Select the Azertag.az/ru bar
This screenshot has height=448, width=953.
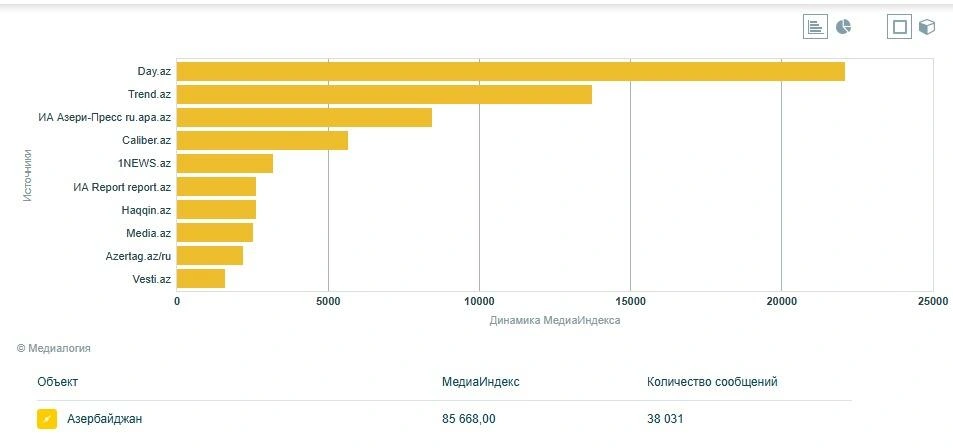(x=210, y=256)
